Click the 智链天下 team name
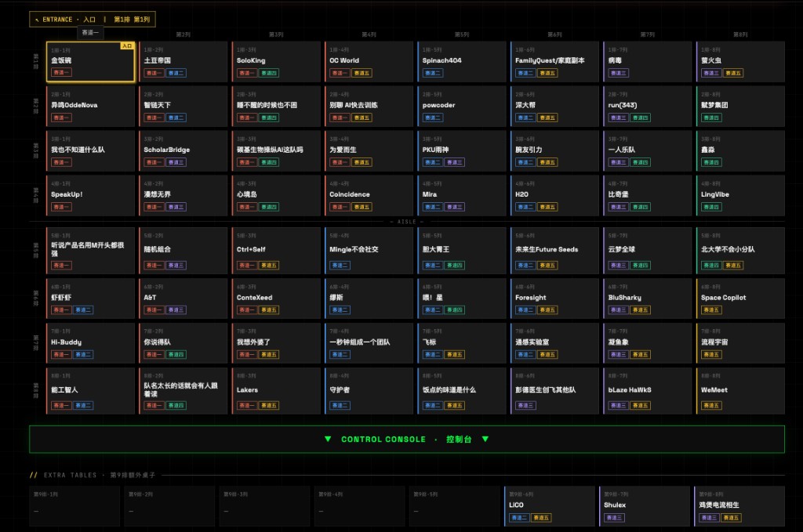Image resolution: width=803 pixels, height=532 pixels. click(157, 105)
